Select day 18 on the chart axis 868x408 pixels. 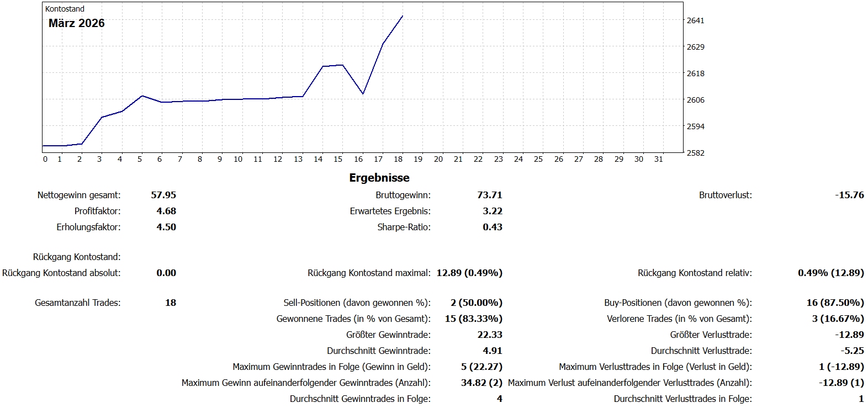[398, 159]
